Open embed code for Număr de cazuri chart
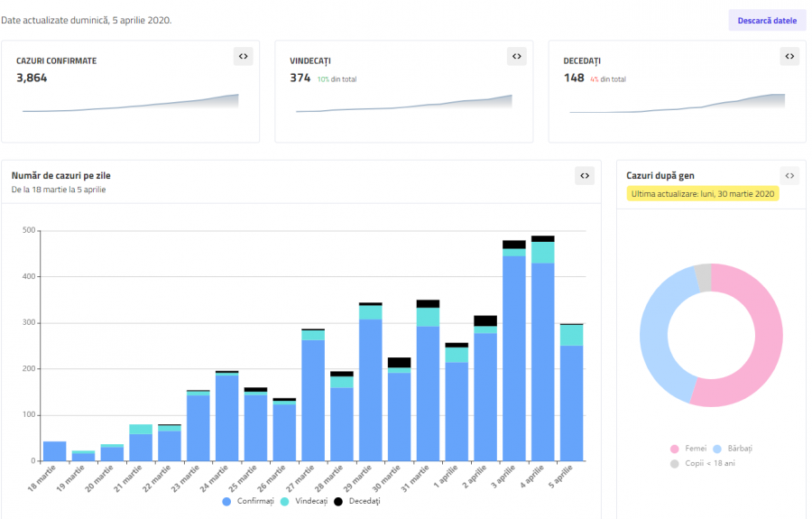This screenshot has width=812, height=519. click(x=585, y=176)
